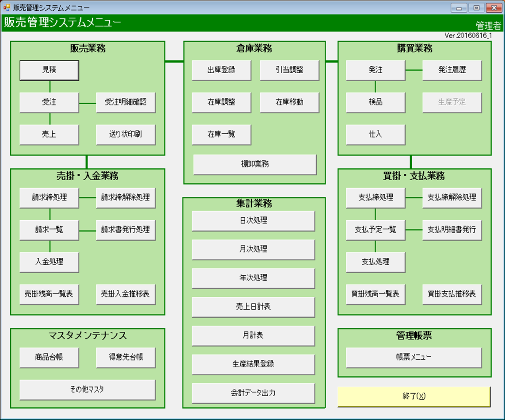The width and height of the screenshot is (505, 420).
Task: Click the マスタメンテナンス heading
Action: 87,336
